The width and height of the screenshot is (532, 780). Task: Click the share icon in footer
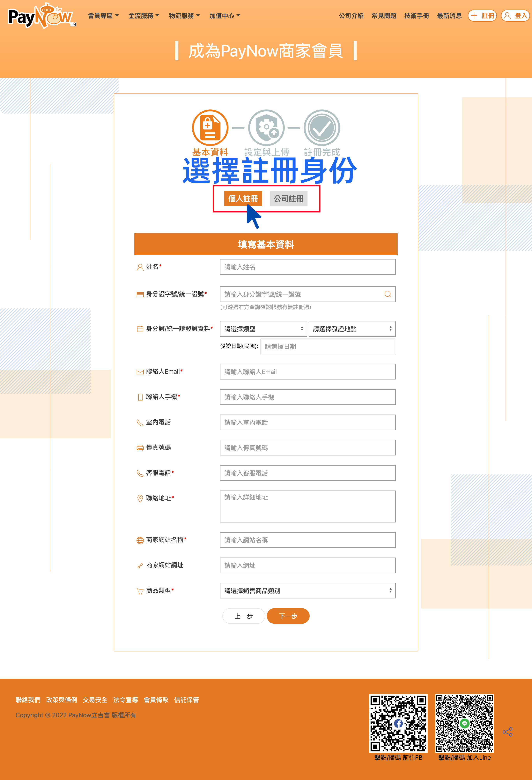click(x=507, y=732)
